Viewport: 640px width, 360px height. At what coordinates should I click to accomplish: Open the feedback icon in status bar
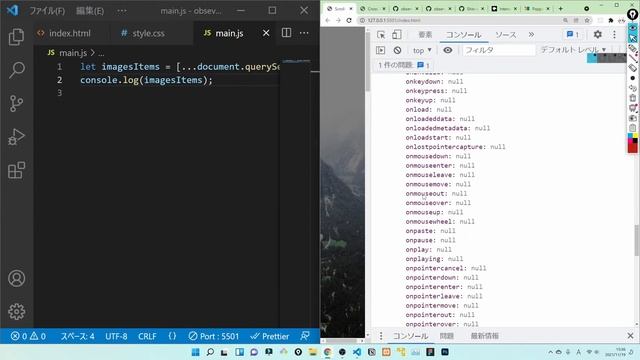(x=305, y=336)
